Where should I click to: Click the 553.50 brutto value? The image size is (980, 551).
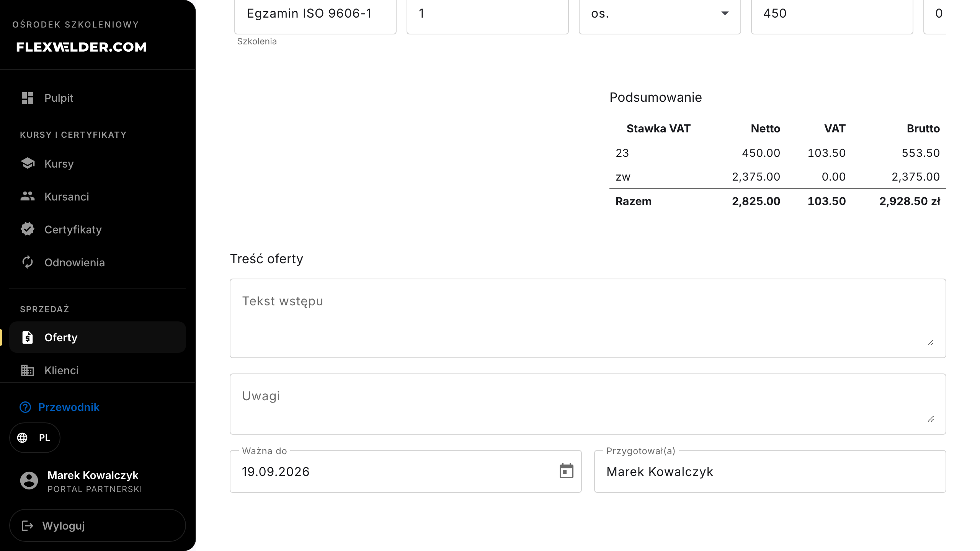pos(921,153)
